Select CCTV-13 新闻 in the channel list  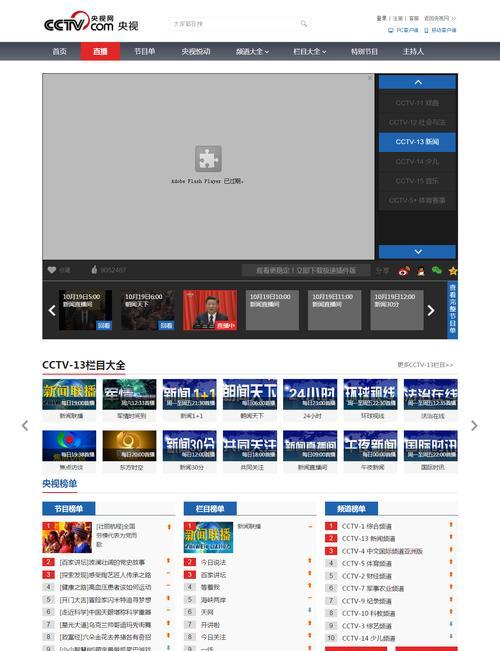tap(417, 142)
